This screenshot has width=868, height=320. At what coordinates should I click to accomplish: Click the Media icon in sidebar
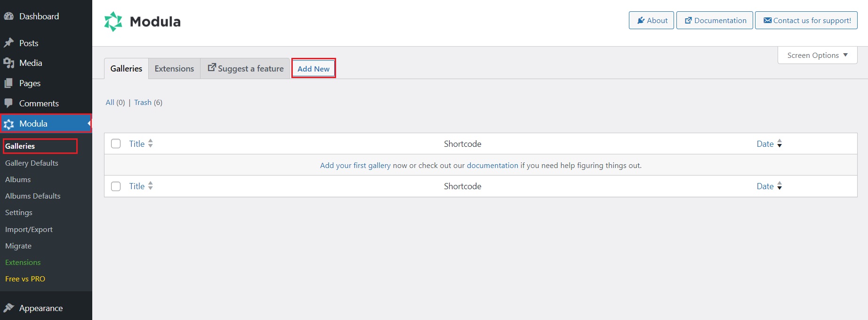pyautogui.click(x=8, y=63)
